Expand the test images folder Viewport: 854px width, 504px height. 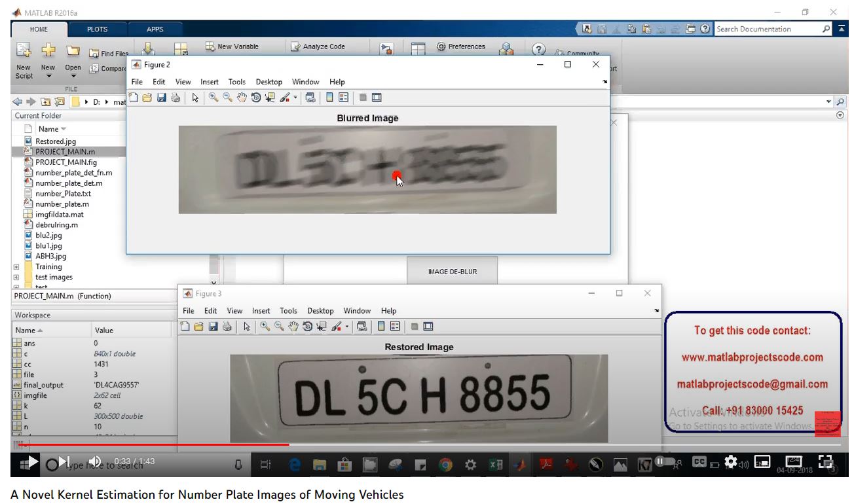(x=16, y=278)
